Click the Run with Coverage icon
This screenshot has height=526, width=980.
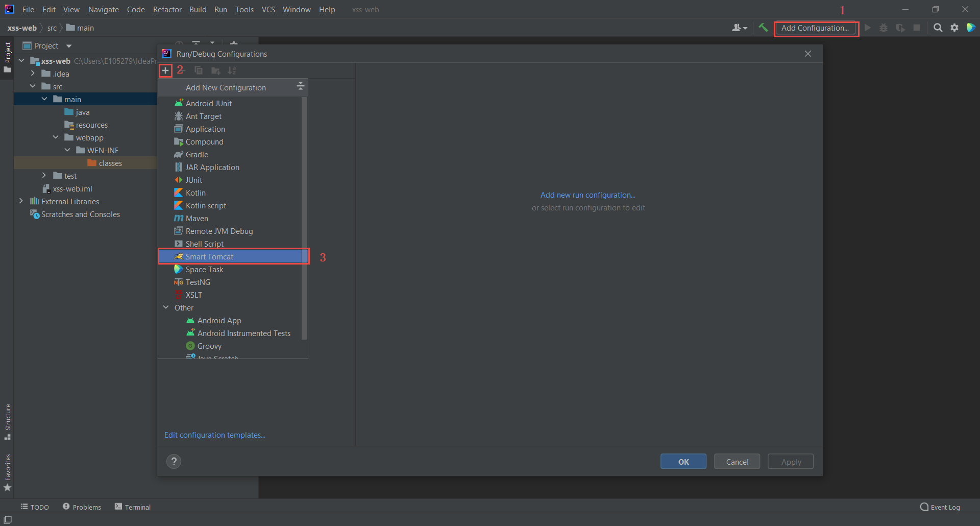[x=900, y=28]
